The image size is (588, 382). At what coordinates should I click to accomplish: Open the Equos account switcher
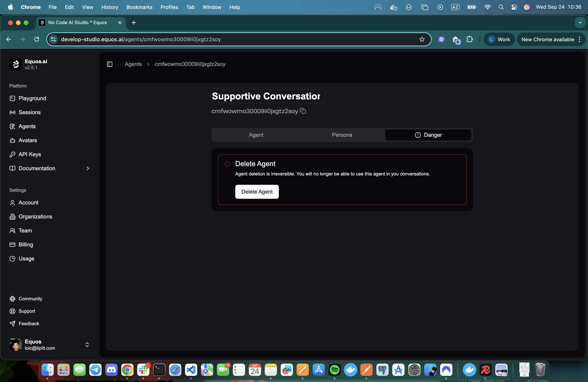click(87, 345)
